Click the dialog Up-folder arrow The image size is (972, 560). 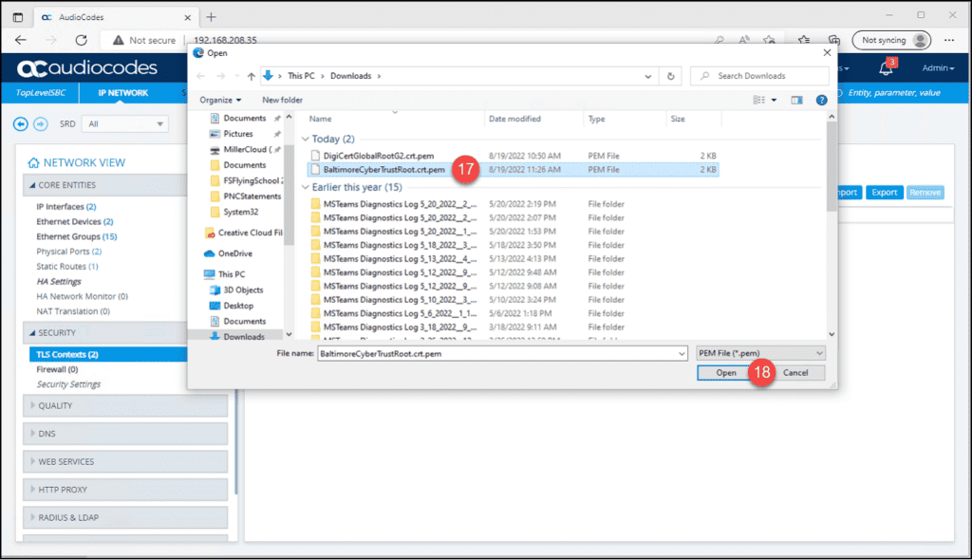[x=251, y=76]
